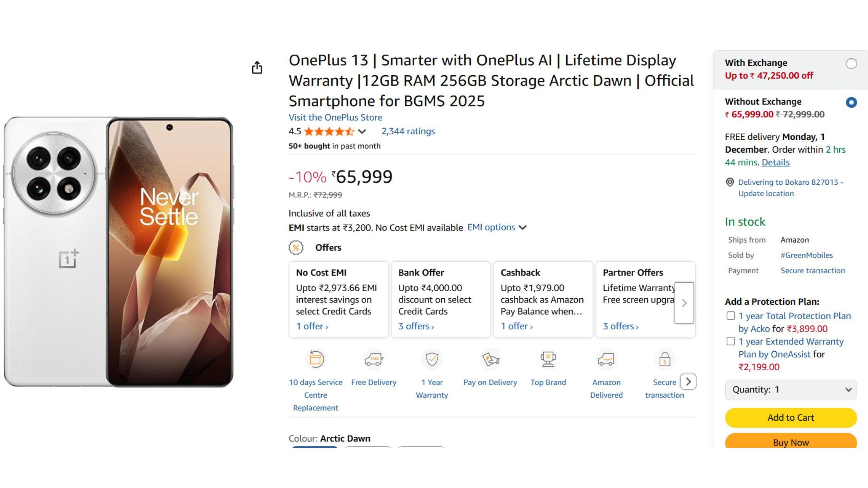
Task: Click the 2,344 ratings link
Action: coord(407,131)
